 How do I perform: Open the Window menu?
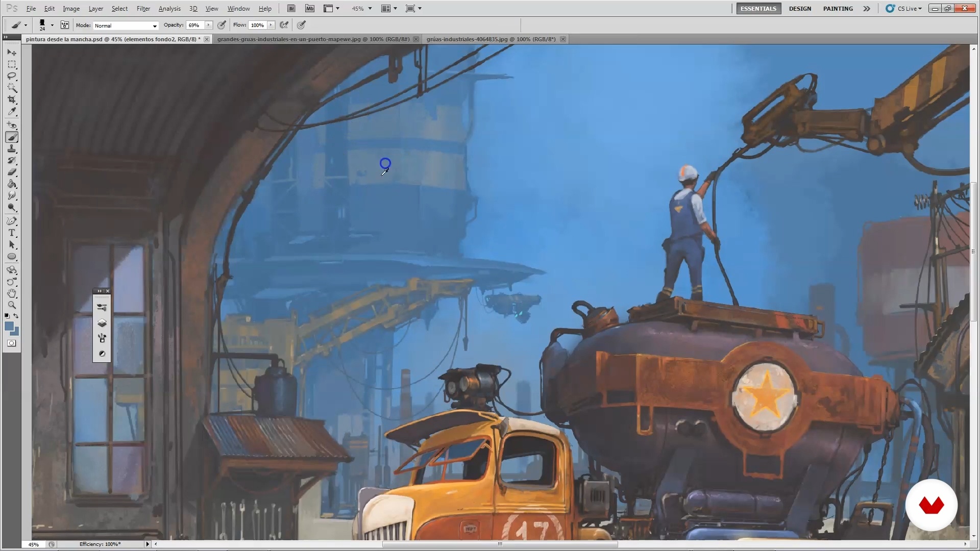[x=238, y=9]
